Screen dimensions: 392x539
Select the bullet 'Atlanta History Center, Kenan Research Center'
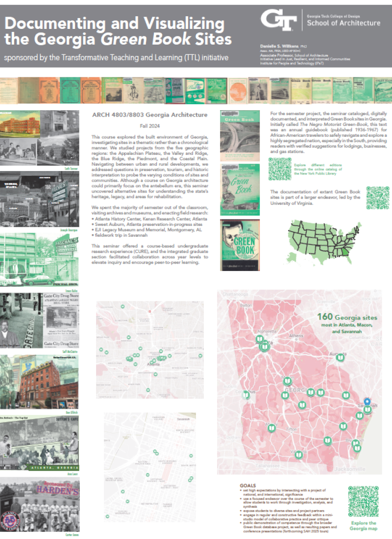tap(149, 219)
